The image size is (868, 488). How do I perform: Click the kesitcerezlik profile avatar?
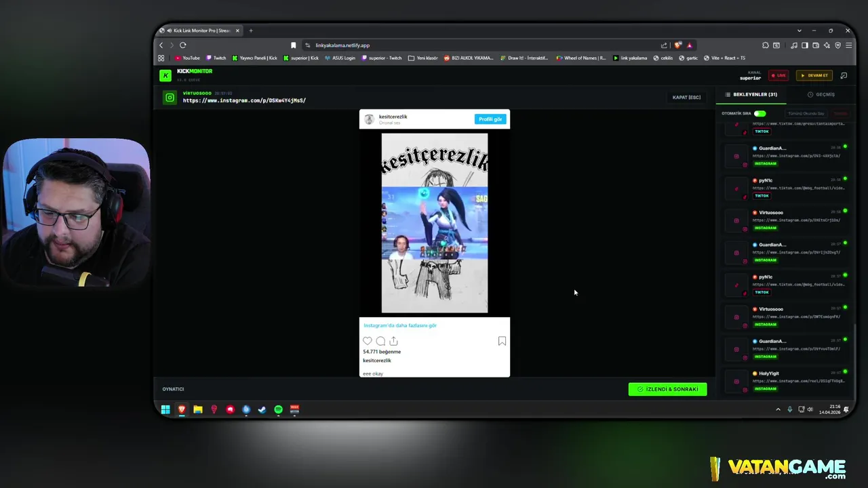[369, 119]
